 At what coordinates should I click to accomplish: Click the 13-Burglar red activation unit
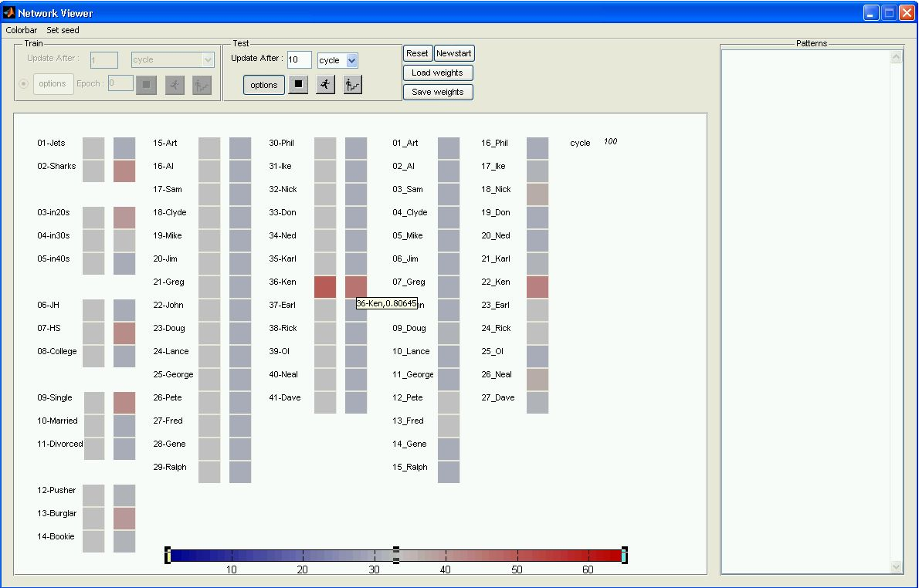124,519
